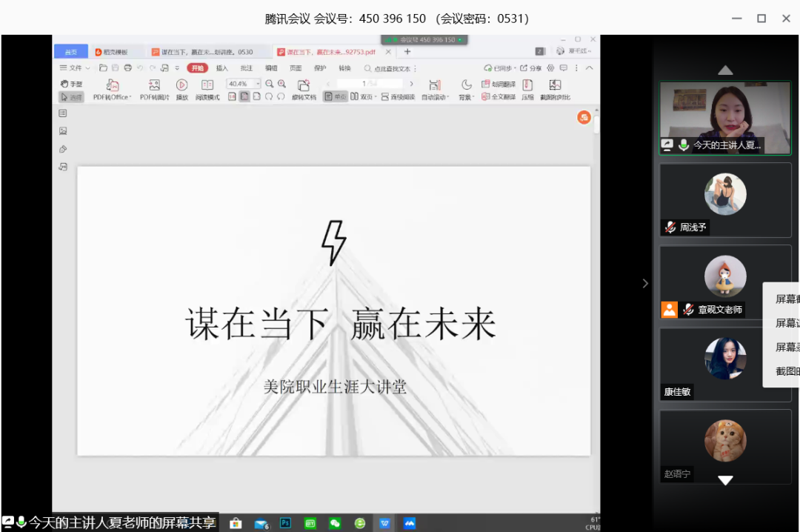
Task: Switch to the 稻壳模板 tab
Action: (110, 52)
